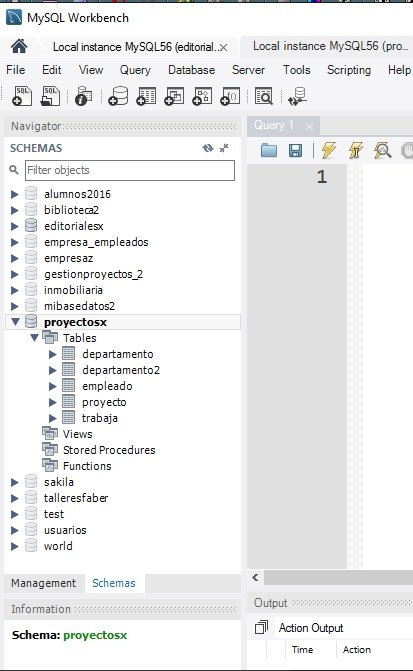Collapse the Tables folder

pyautogui.click(x=35, y=338)
